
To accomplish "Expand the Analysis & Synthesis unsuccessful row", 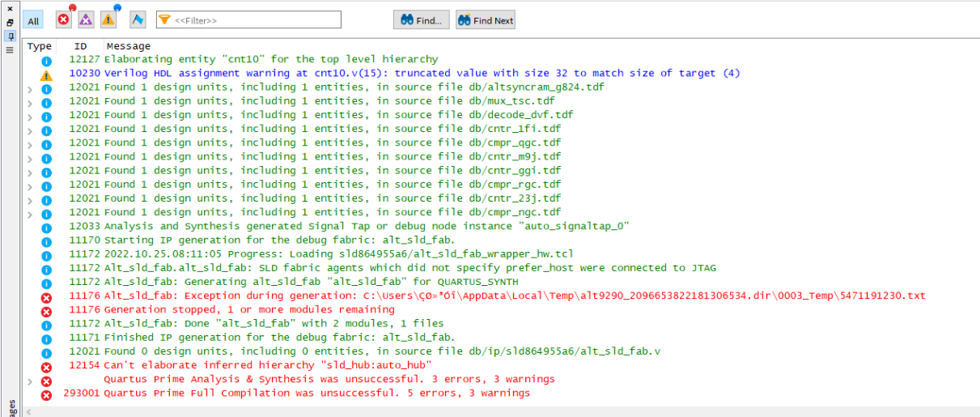I will pyautogui.click(x=30, y=381).
